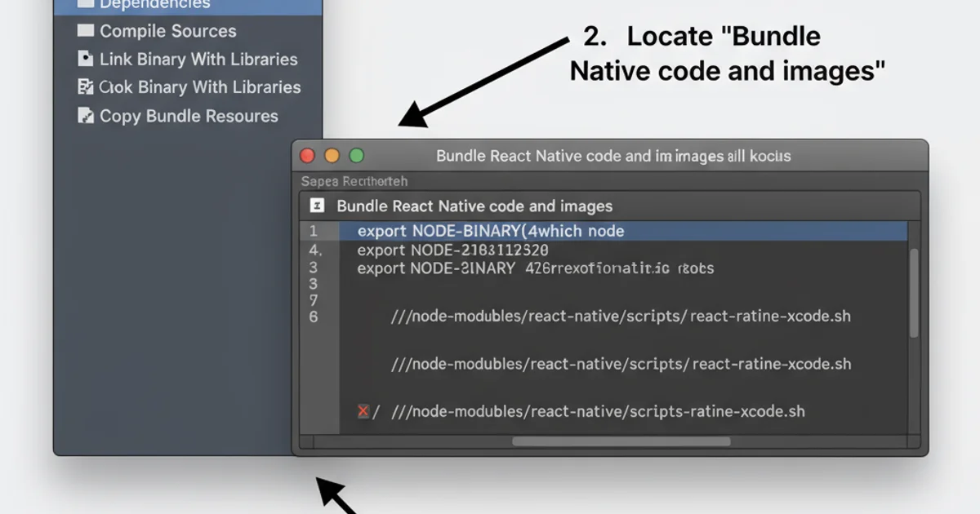980x514 pixels.
Task: Click the react-ratine-xcode.sh script path link
Action: coord(621,316)
